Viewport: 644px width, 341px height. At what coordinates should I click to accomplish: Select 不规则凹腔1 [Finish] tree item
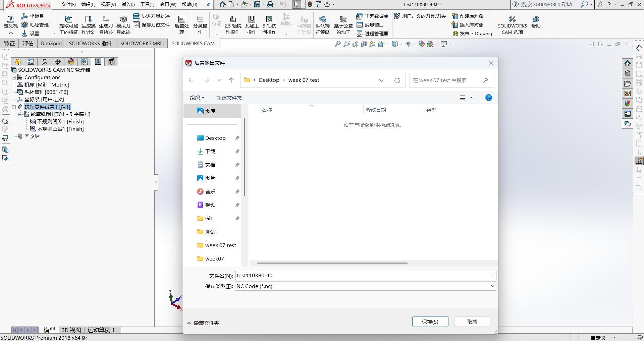click(60, 122)
